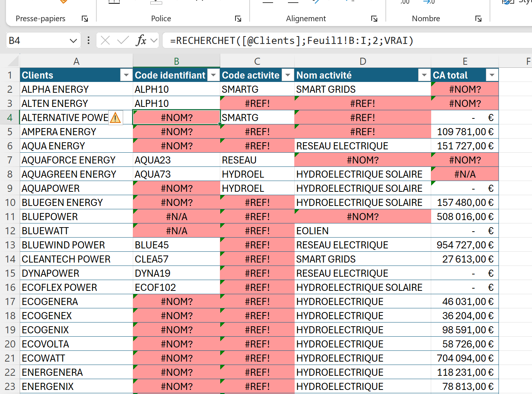The width and height of the screenshot is (532, 394).
Task: Select column D header
Action: (x=363, y=61)
